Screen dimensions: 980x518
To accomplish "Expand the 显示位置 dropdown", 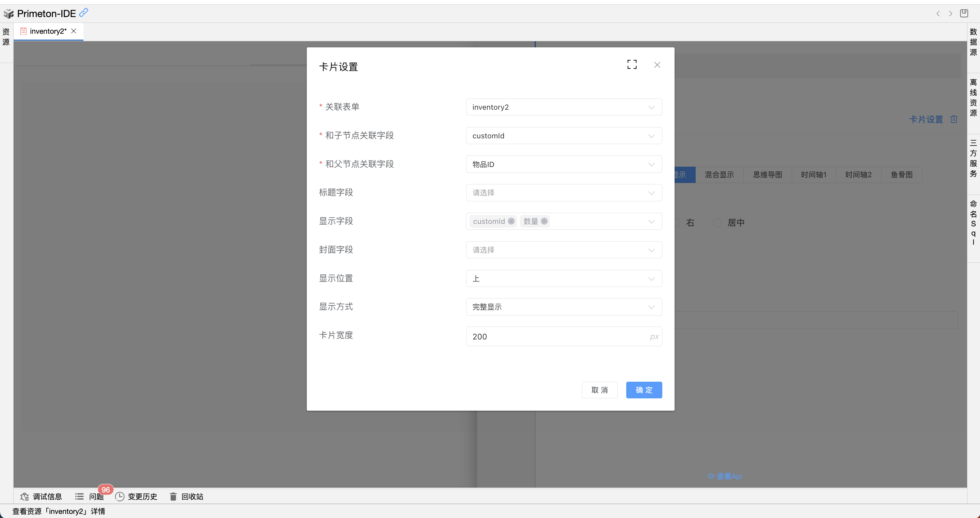I will (564, 279).
